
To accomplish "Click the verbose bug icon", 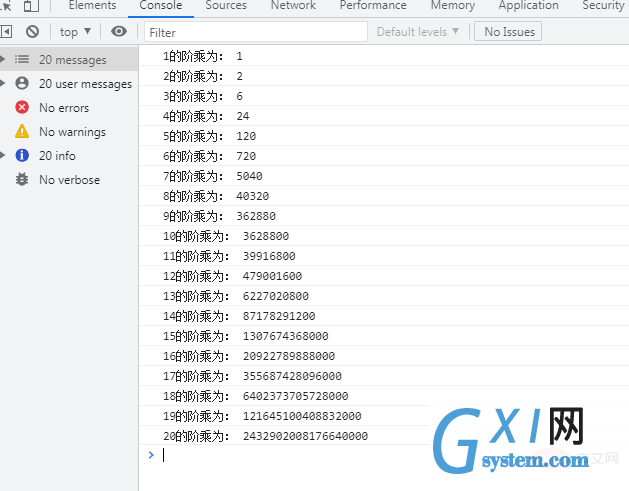I will tap(22, 179).
